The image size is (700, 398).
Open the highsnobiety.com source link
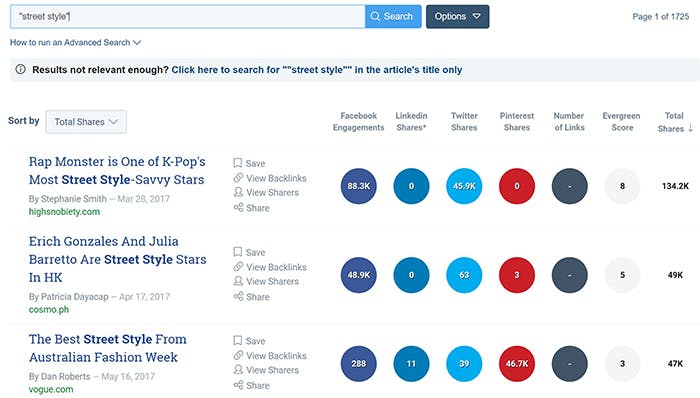[64, 211]
